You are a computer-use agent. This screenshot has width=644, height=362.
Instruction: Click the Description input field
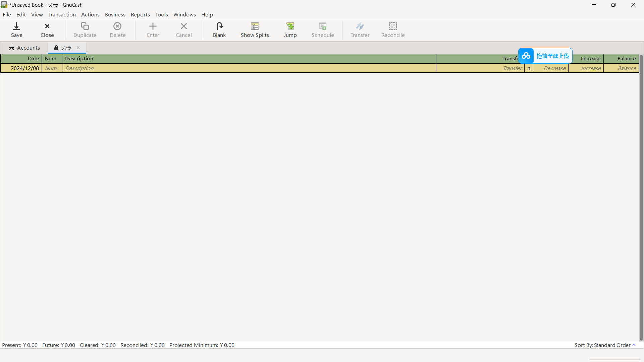tap(249, 68)
